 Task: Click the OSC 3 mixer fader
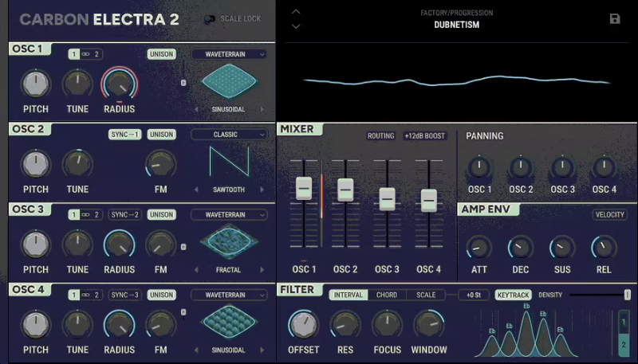point(387,199)
